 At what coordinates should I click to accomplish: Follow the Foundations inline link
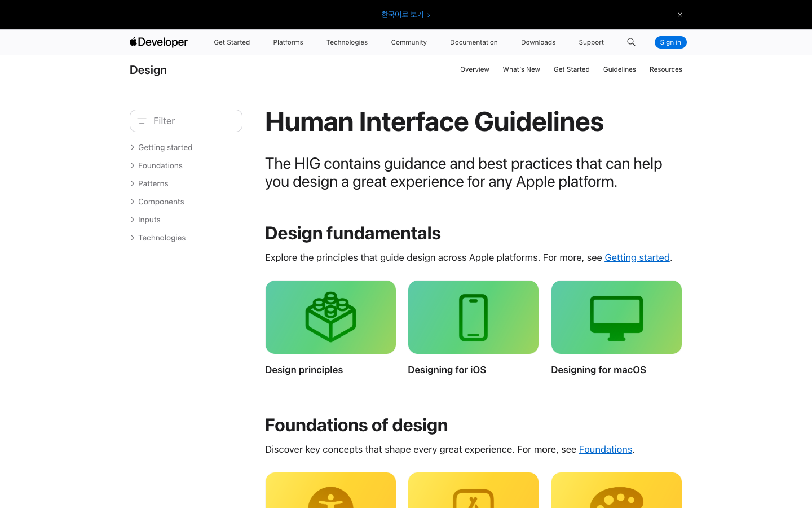606,449
